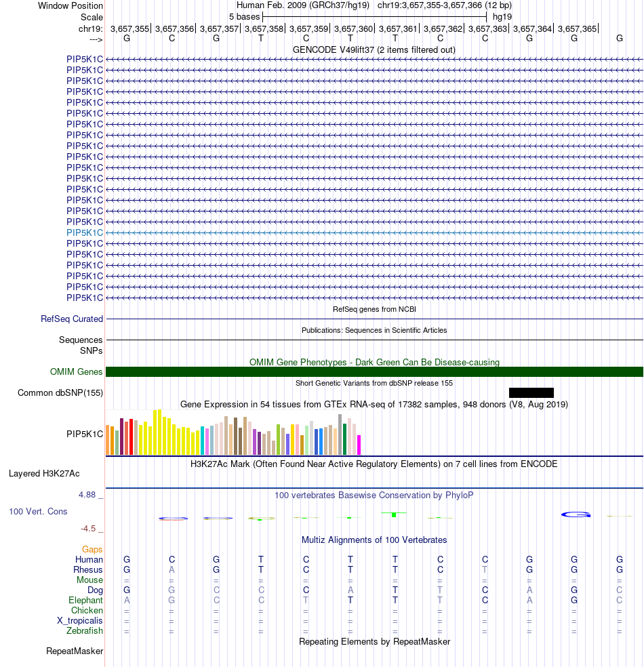644x667 pixels.
Task: Click the magenta last bar in GTEx chart
Action: (359, 445)
